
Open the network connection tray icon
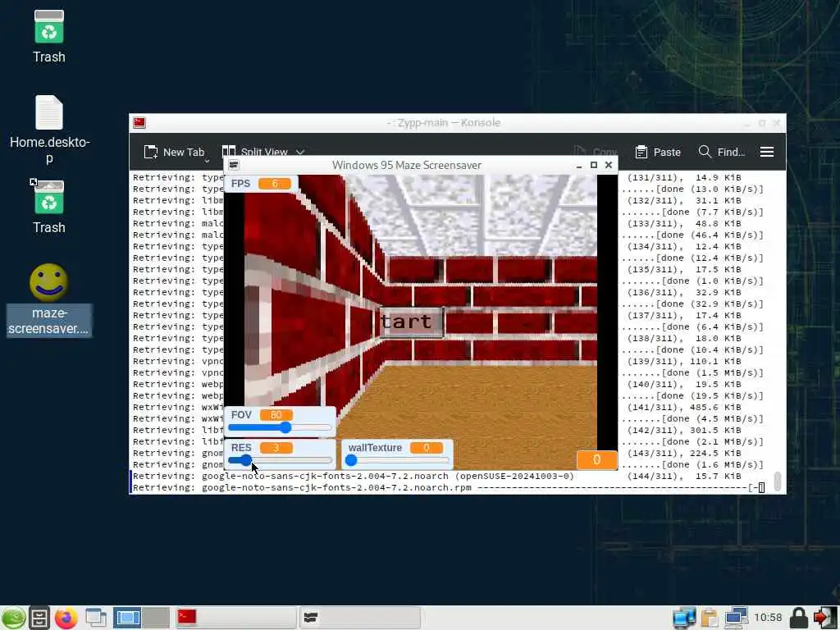click(736, 618)
